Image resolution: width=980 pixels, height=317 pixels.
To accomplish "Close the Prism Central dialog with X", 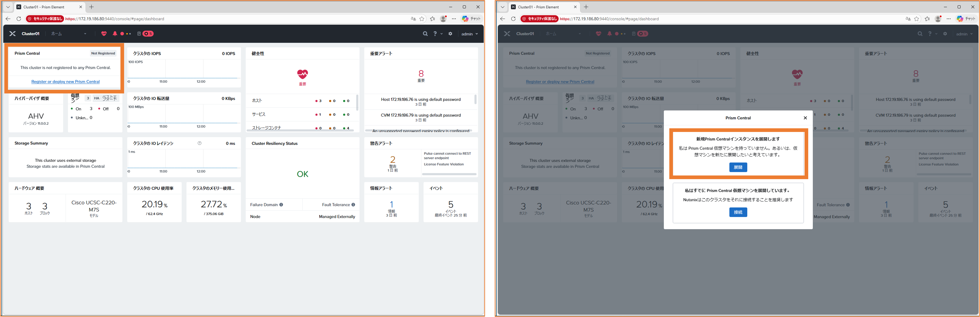I will (x=805, y=118).
